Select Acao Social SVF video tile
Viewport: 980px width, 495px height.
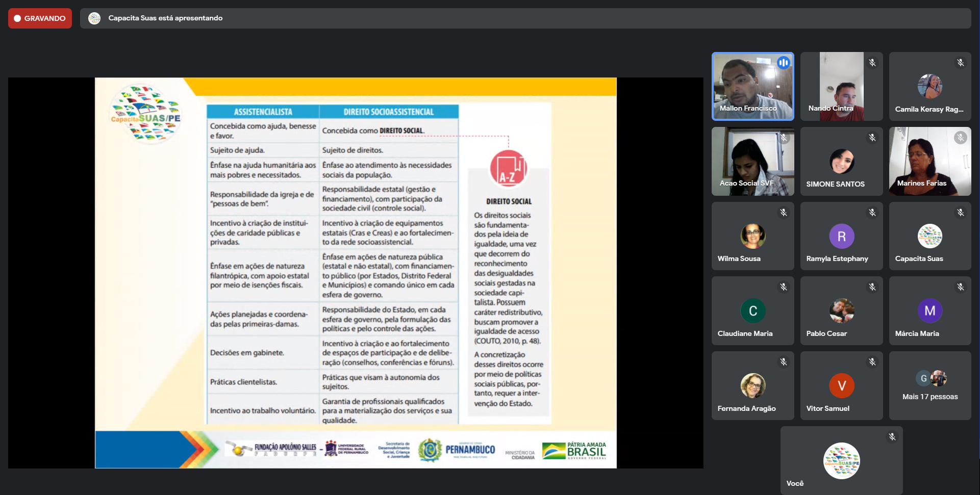[752, 161]
